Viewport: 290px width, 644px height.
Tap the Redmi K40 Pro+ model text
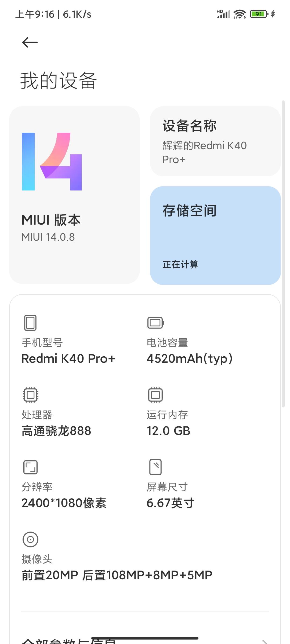point(68,359)
